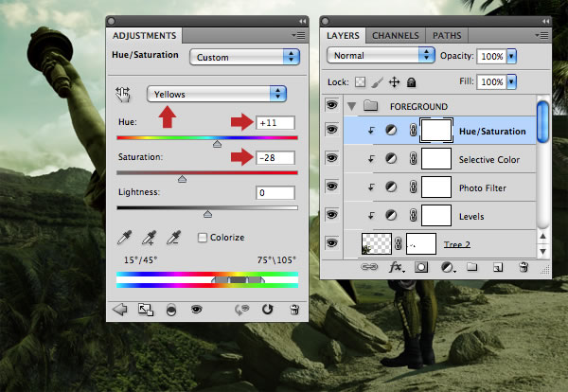This screenshot has height=392, width=568.
Task: Clip adjustment to layer button in Adjustments
Action: click(171, 311)
